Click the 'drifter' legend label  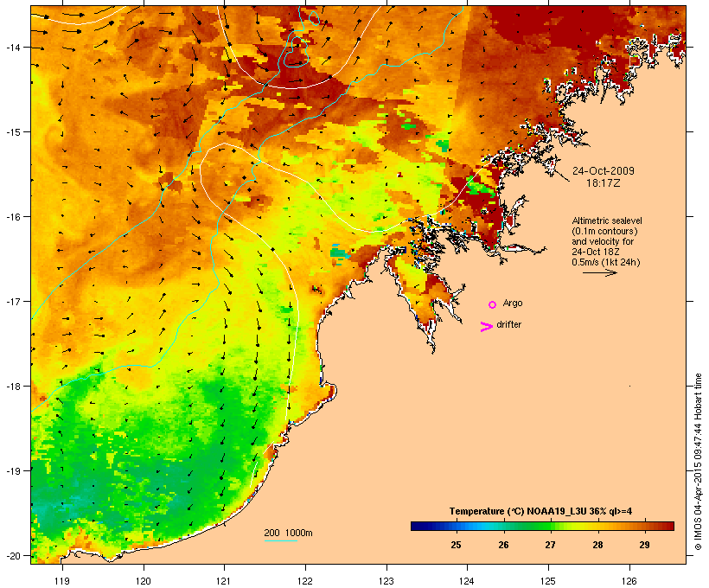[x=508, y=324]
